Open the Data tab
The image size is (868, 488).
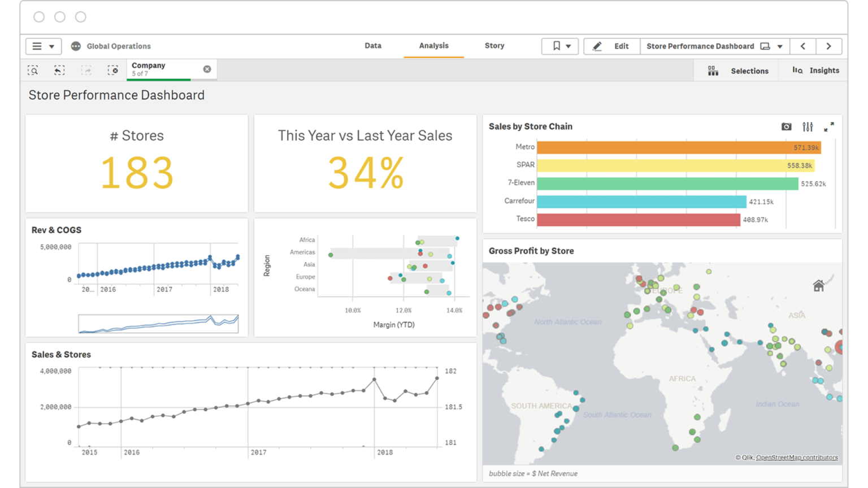pyautogui.click(x=373, y=46)
